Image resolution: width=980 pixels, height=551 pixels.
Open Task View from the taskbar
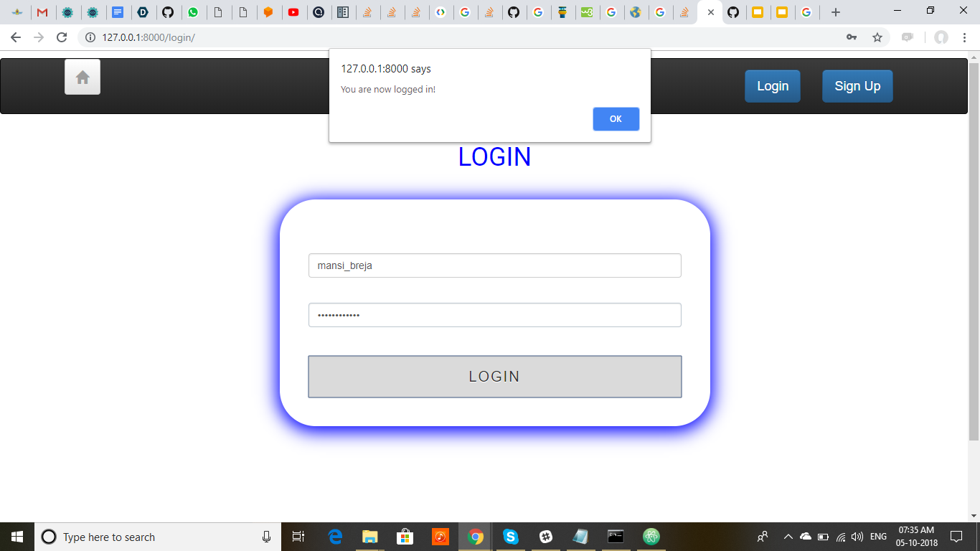pyautogui.click(x=298, y=537)
